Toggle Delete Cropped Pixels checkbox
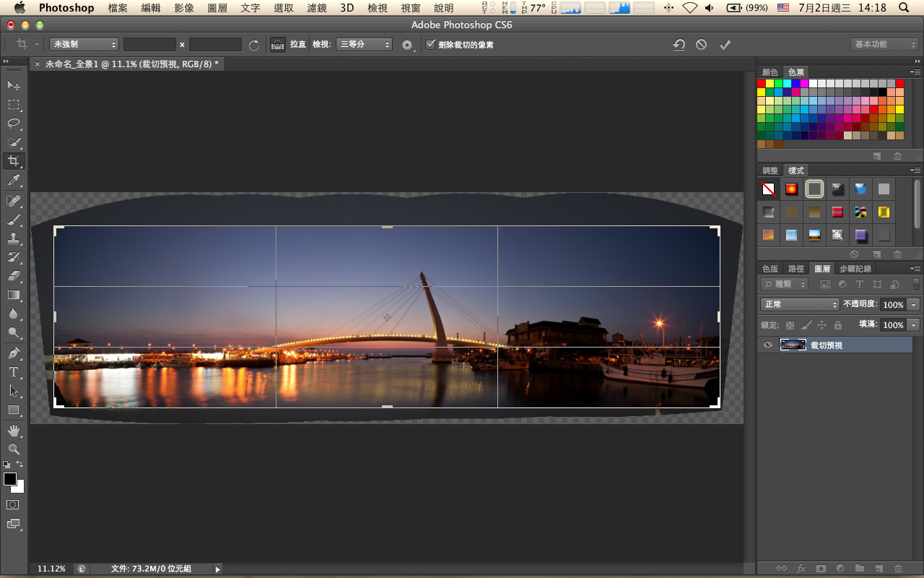 point(431,45)
